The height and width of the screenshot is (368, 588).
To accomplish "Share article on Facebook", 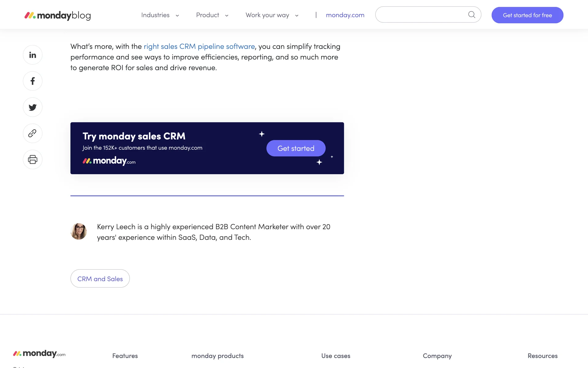I will pos(32,81).
